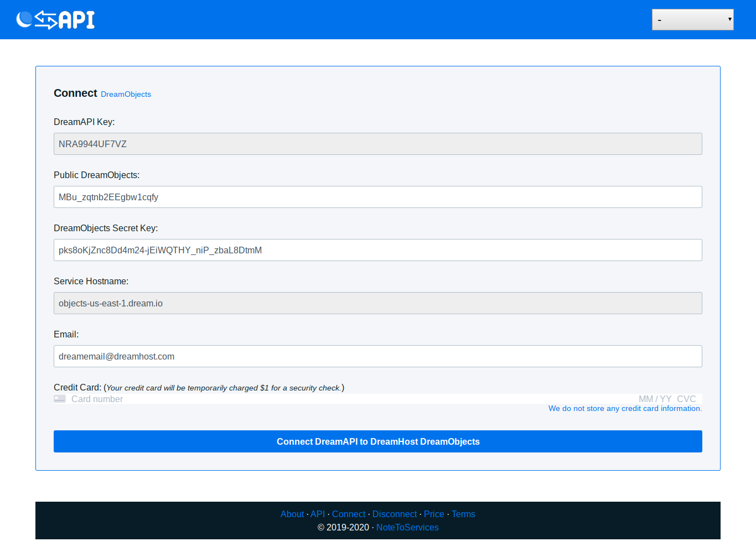Open the API footer link
The width and height of the screenshot is (756, 557).
click(318, 514)
